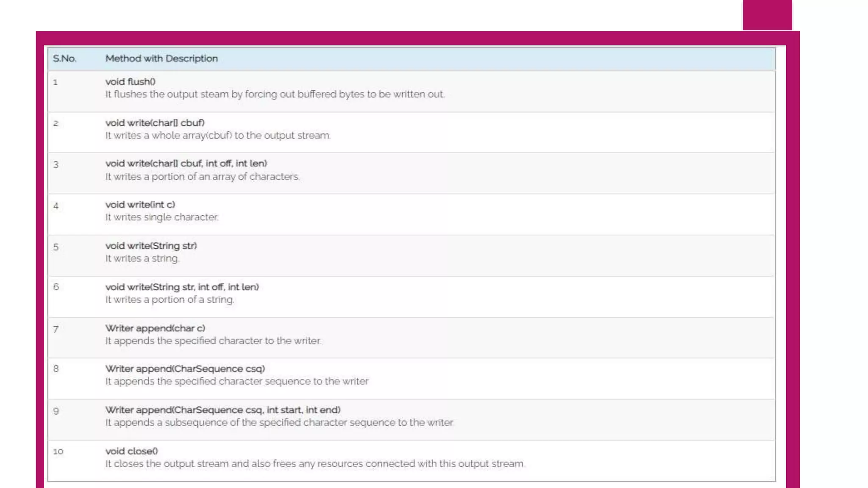Click 'It writes single character' description
This screenshot has width=868, height=488.
point(162,217)
